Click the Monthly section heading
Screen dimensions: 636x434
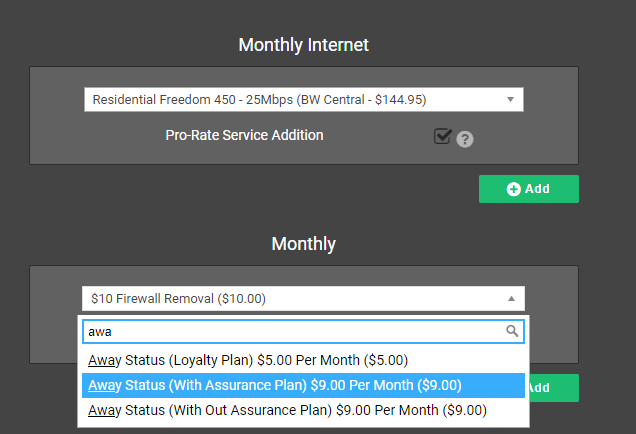coord(303,244)
